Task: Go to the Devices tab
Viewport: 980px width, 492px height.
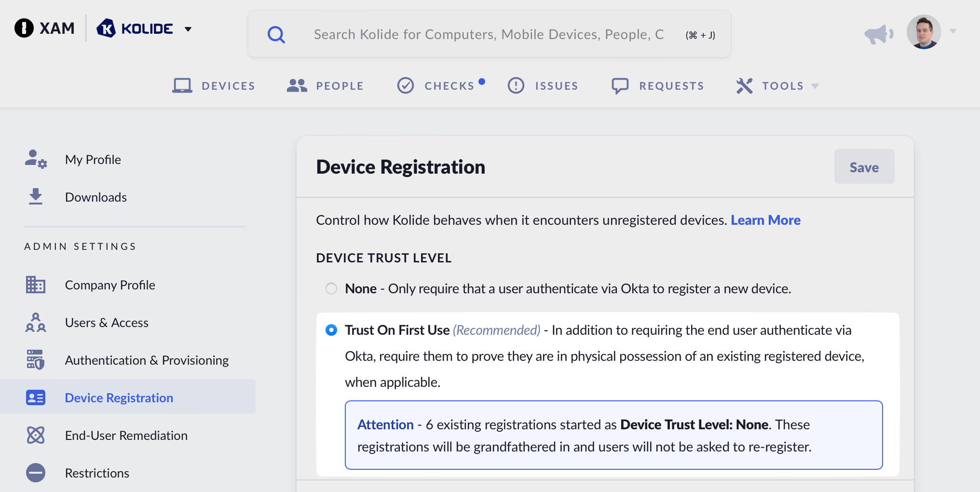Action: click(214, 86)
